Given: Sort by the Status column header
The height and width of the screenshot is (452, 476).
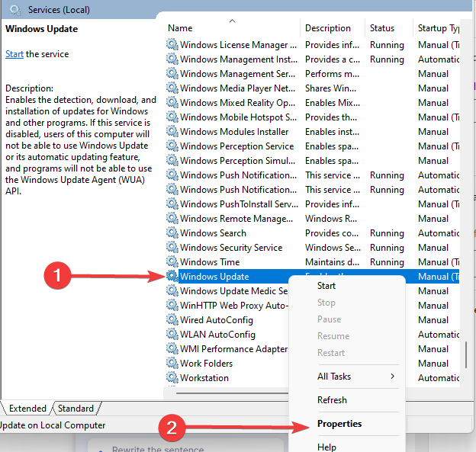Looking at the screenshot, I should [x=382, y=28].
